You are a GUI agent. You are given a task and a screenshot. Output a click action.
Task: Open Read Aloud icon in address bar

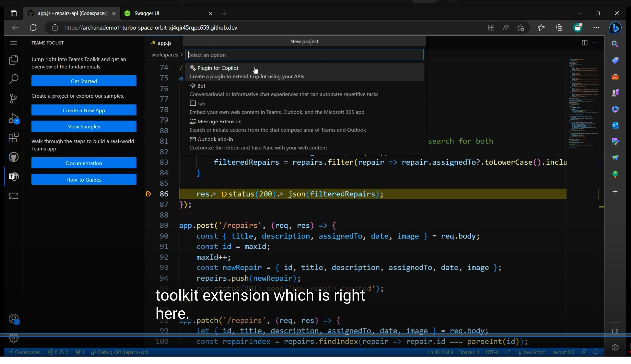[x=506, y=28]
